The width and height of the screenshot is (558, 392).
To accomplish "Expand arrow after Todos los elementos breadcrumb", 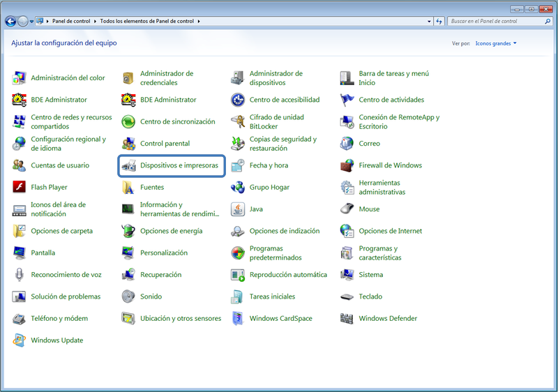I will click(199, 22).
